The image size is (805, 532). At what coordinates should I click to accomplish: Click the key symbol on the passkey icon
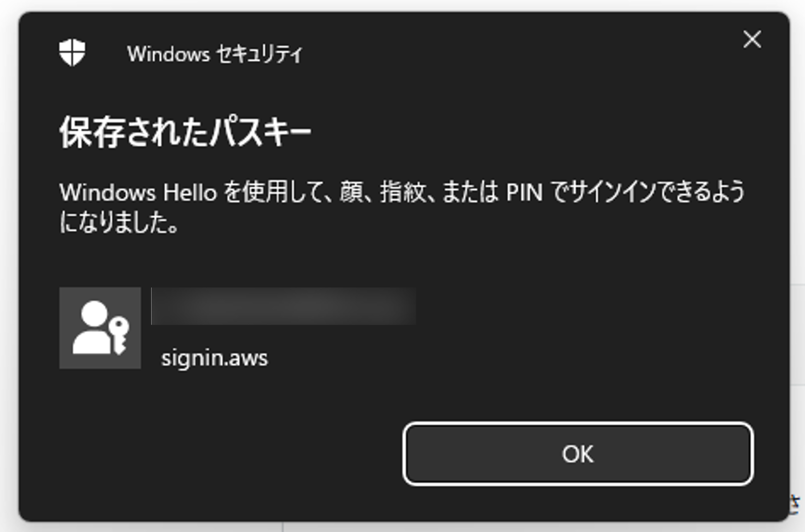point(120,334)
